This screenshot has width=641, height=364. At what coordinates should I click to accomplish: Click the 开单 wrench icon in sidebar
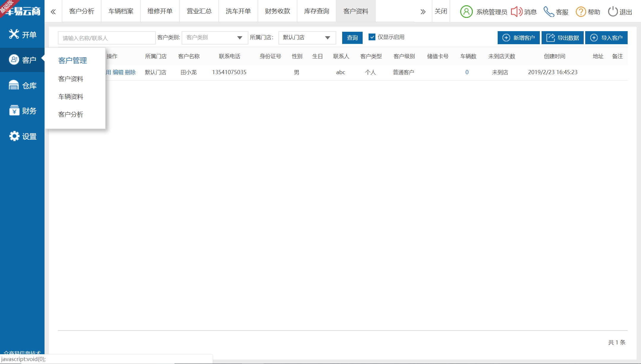pyautogui.click(x=14, y=34)
